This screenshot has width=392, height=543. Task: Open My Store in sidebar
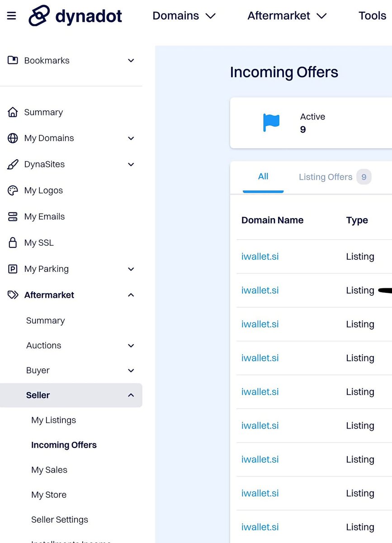49,495
